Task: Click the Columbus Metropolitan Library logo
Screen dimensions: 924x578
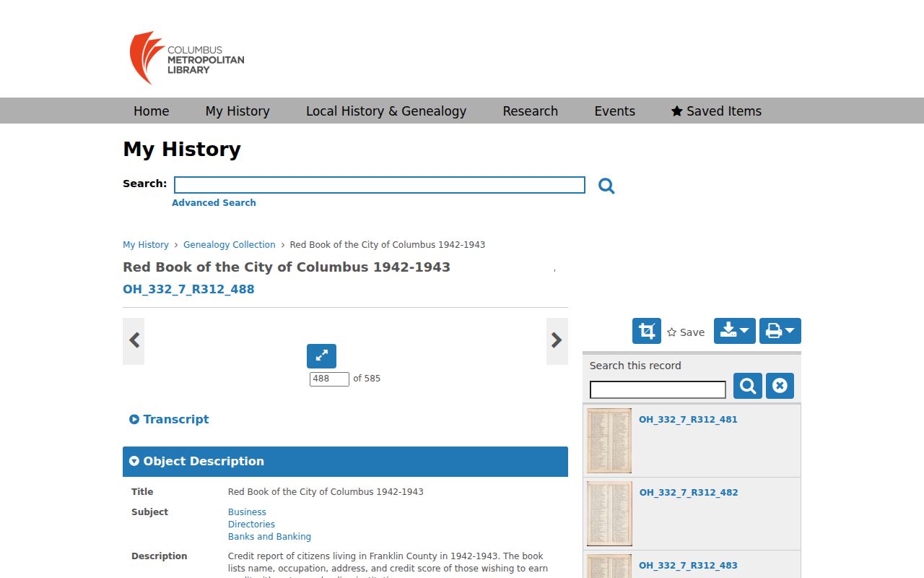Action: (187, 58)
